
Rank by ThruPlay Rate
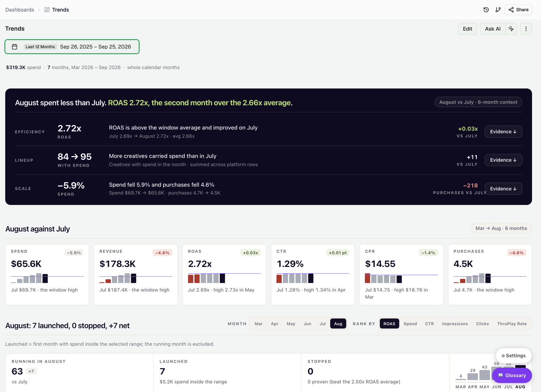tap(512, 324)
